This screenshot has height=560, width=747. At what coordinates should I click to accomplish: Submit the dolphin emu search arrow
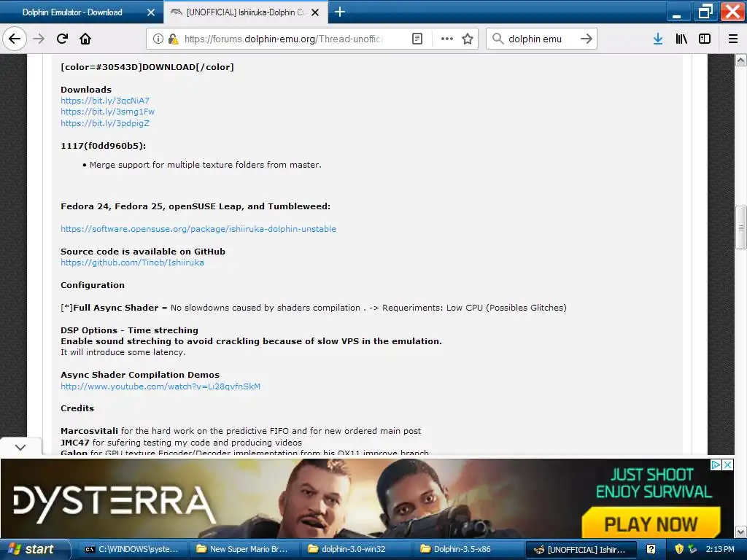[x=586, y=39]
